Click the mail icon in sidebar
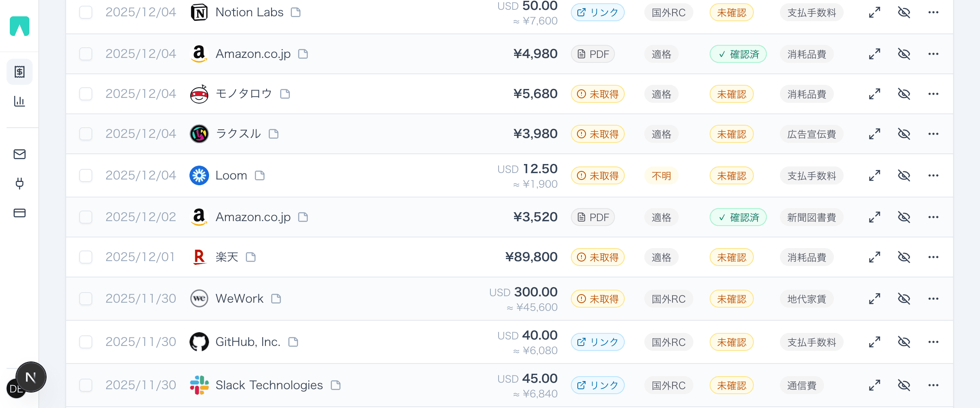This screenshot has width=980, height=408. (x=20, y=154)
